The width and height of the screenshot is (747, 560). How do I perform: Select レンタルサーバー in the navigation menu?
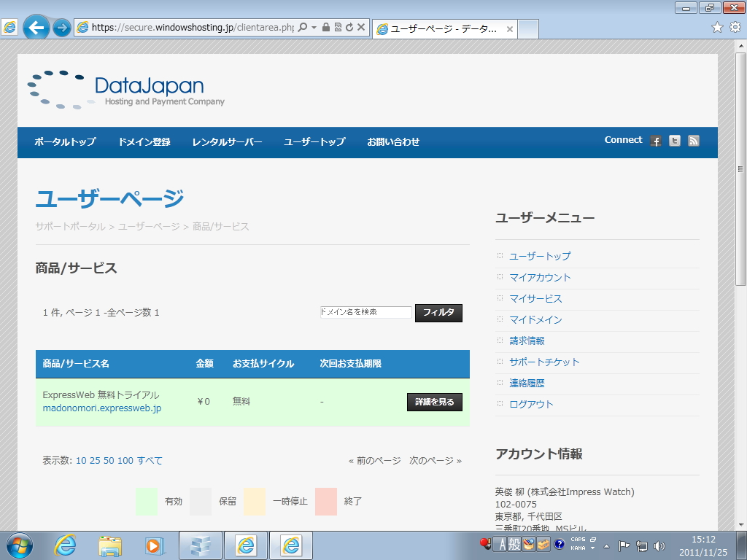[227, 142]
